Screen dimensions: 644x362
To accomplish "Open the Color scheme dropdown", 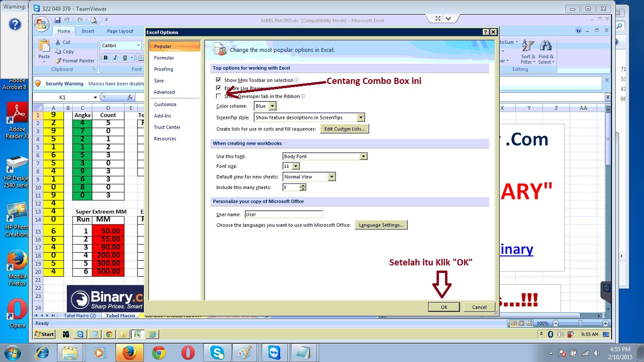I will 272,106.
